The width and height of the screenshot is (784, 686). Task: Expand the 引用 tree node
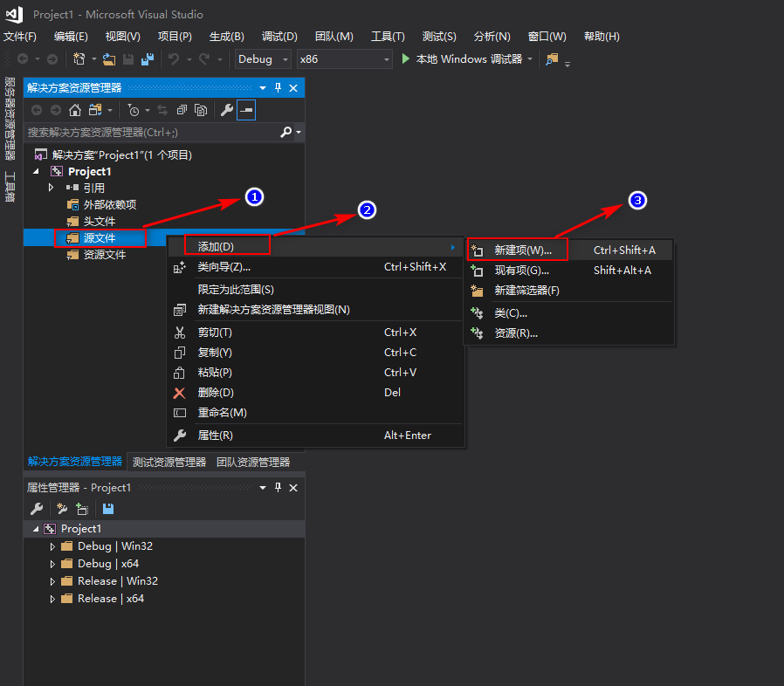(x=51, y=188)
